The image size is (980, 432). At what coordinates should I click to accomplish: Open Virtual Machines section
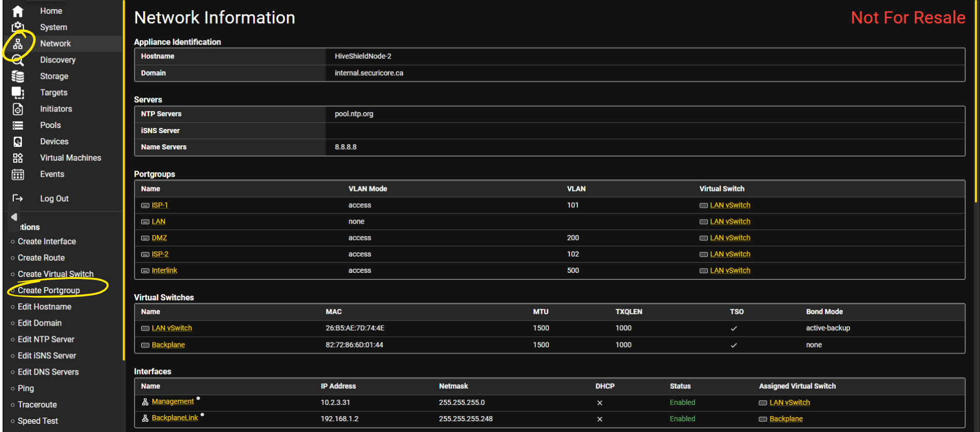[x=70, y=158]
